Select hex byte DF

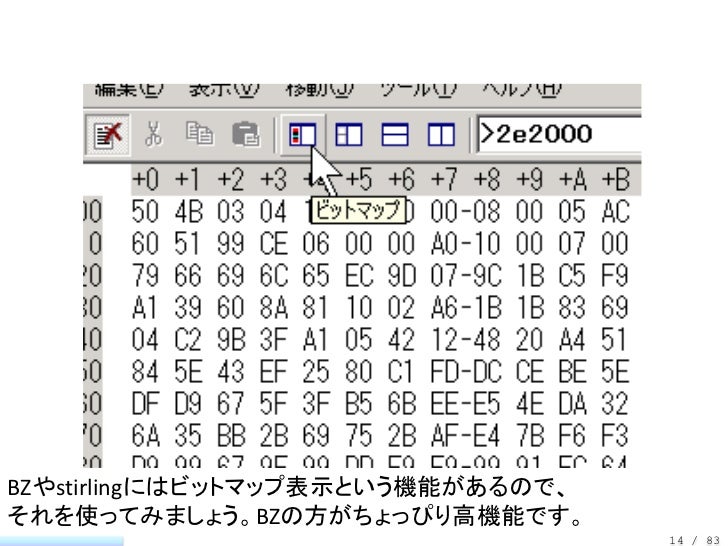pos(145,403)
